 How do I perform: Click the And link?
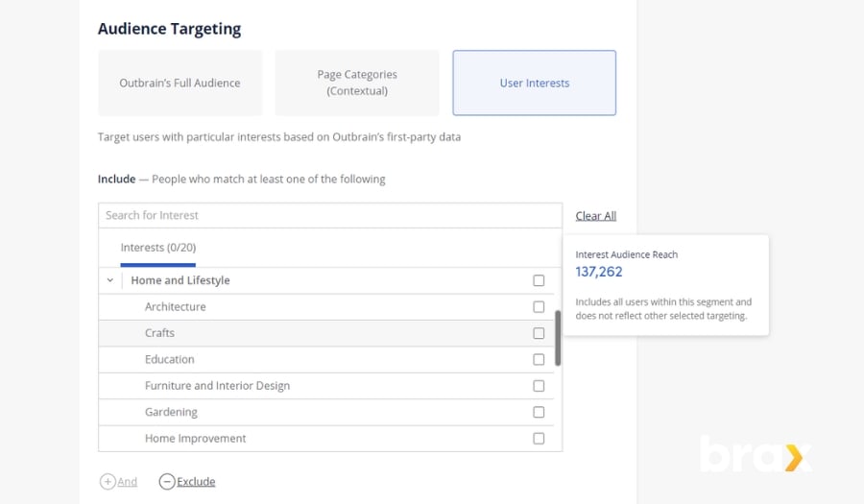pos(128,481)
